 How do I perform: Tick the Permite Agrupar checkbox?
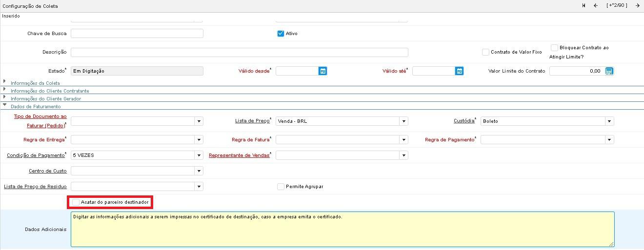click(281, 187)
